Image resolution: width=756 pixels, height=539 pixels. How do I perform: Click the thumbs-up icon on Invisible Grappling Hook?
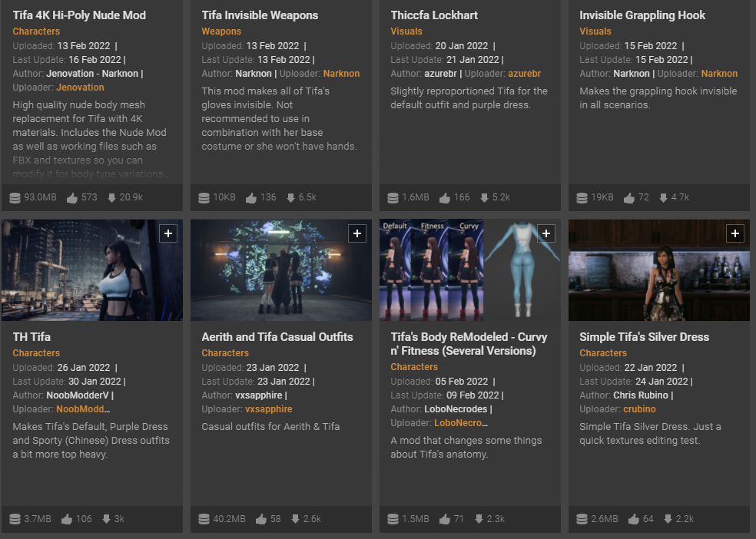(628, 197)
